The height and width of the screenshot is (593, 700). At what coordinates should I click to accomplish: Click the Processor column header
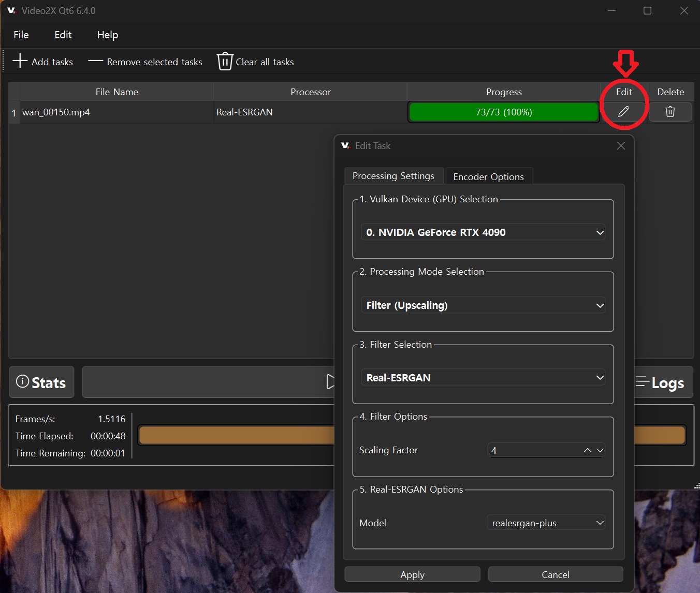pyautogui.click(x=310, y=92)
